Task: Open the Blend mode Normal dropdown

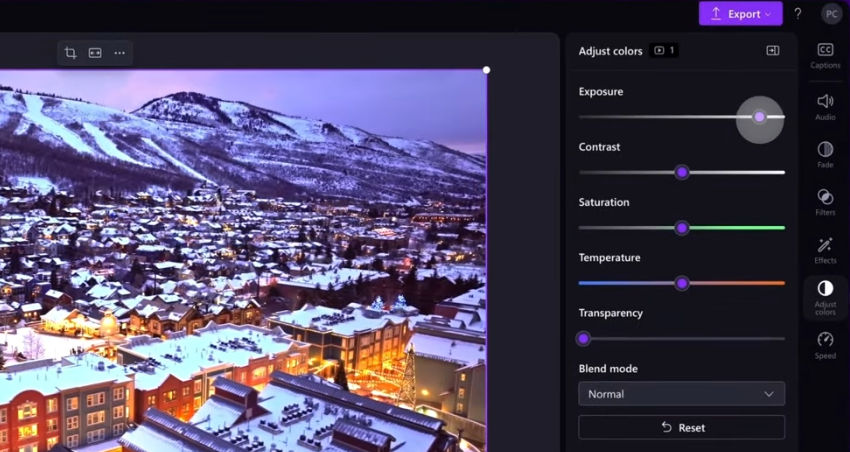Action: [681, 394]
